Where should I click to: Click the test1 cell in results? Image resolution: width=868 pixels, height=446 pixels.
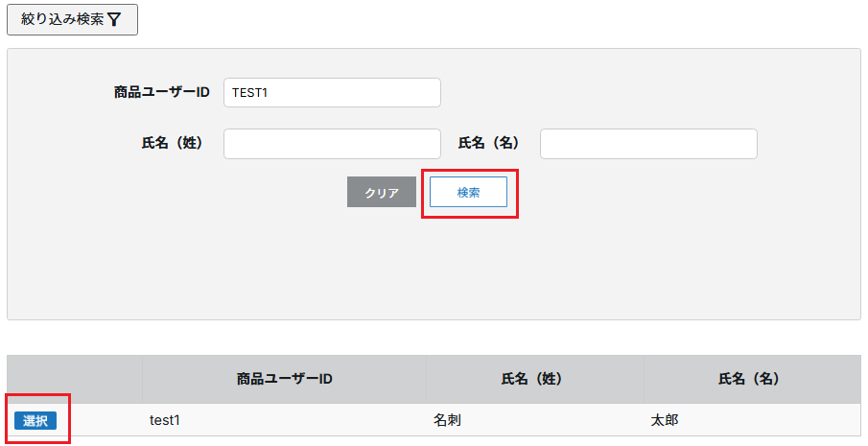coord(165,420)
